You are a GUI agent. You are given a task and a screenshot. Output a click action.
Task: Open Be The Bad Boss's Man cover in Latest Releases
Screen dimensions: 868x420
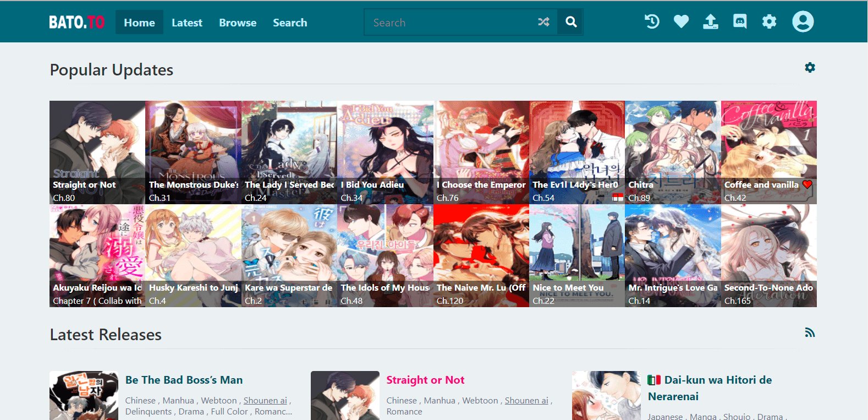click(x=84, y=395)
